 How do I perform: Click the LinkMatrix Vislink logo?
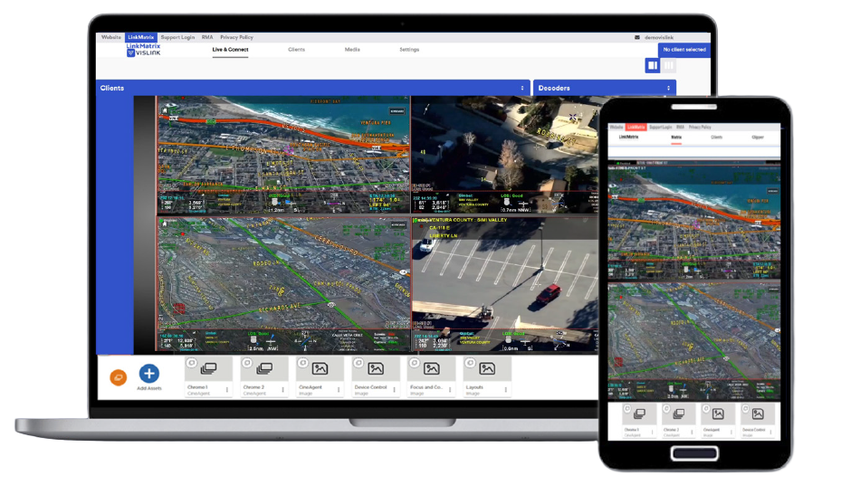(143, 50)
